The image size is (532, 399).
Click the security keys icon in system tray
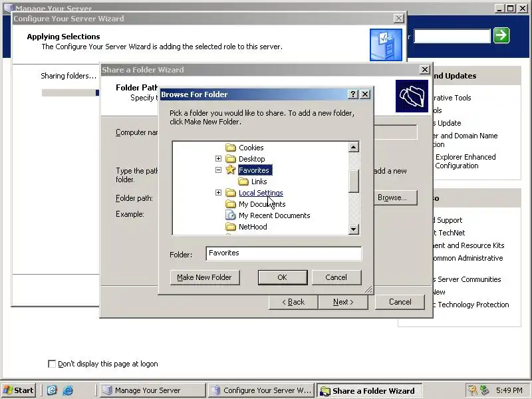(472, 390)
